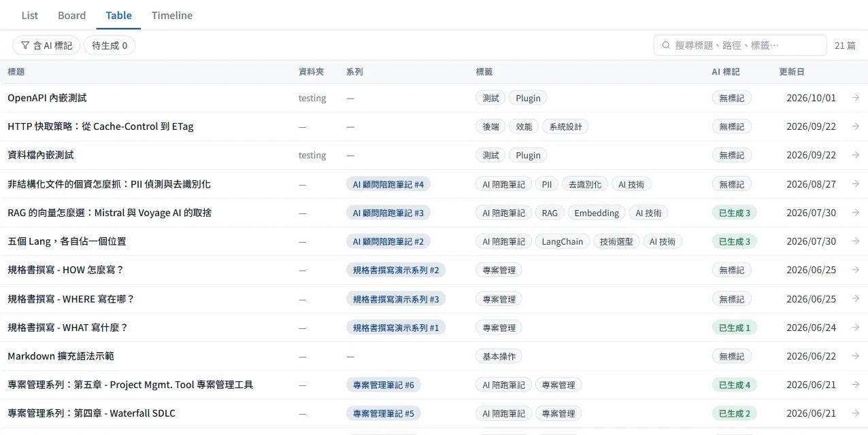The width and height of the screenshot is (868, 435).
Task: Open the RAG 的向量怎麼選 article
Action: [110, 213]
